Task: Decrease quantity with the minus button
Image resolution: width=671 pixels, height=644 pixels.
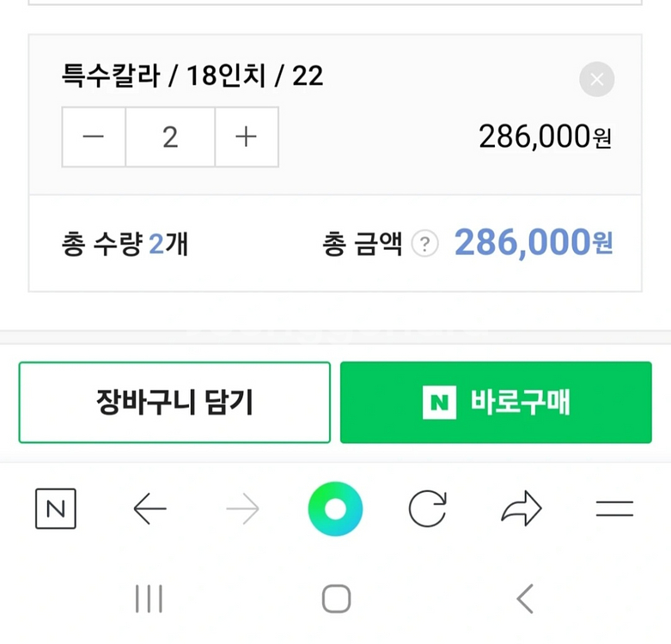Action: pos(94,137)
